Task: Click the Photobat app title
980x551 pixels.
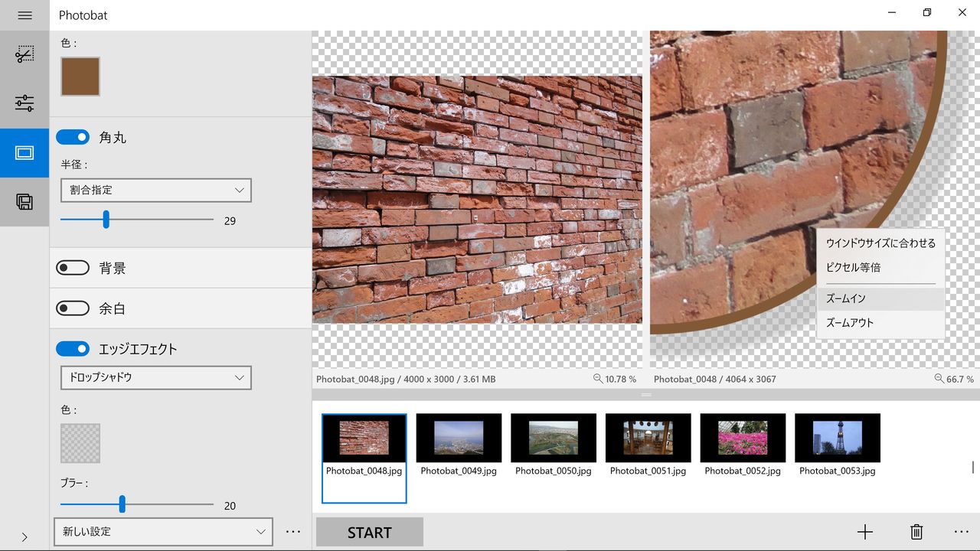Action: coord(83,15)
